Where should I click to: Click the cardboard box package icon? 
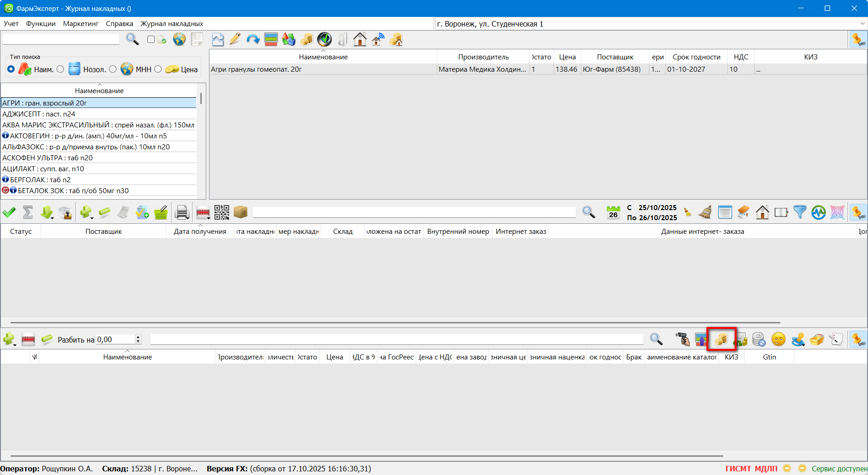(241, 212)
